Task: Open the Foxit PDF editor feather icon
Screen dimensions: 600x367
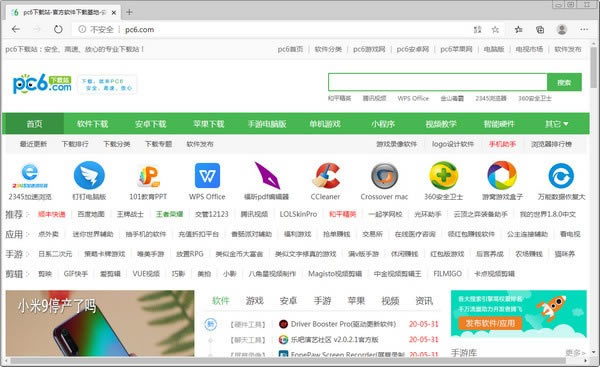Action: pos(267,175)
